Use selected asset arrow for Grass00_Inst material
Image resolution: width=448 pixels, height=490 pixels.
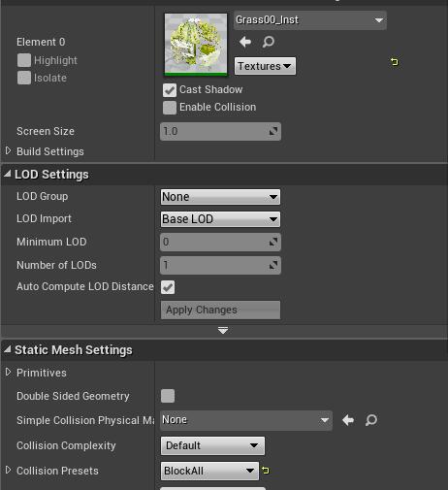[x=245, y=42]
